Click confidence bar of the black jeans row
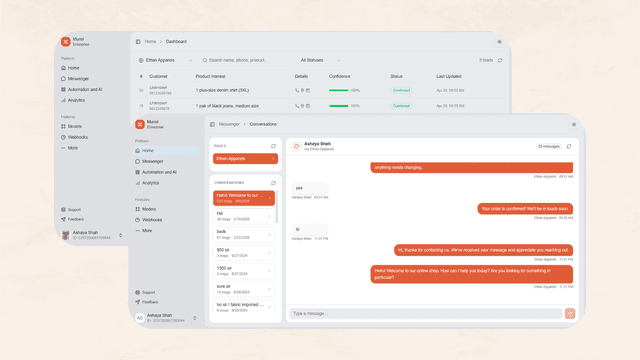Viewport: 640px width, 360px height. (338, 106)
